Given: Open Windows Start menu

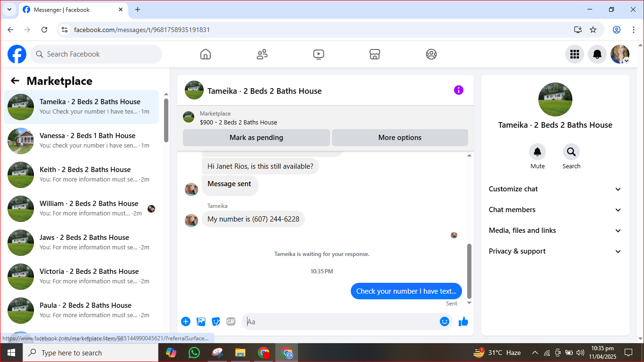Looking at the screenshot, I should click(11, 353).
